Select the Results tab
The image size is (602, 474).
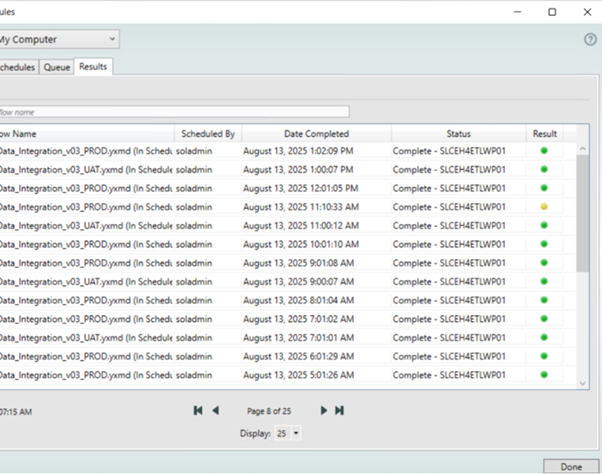click(x=93, y=67)
